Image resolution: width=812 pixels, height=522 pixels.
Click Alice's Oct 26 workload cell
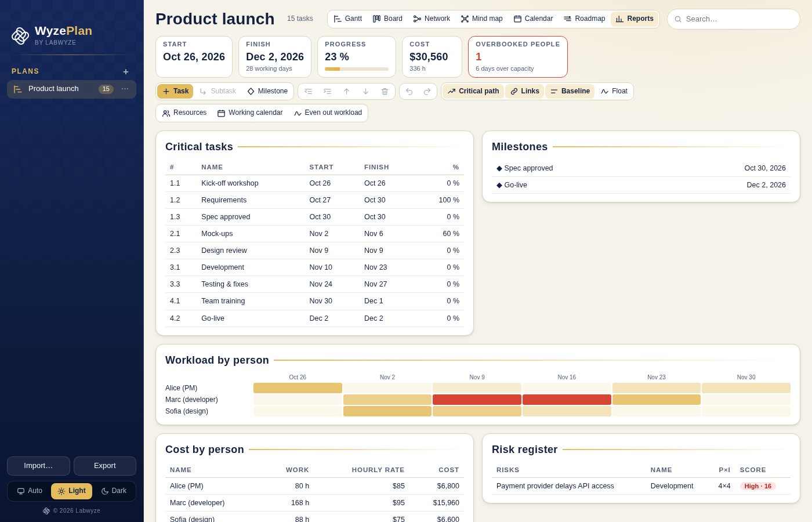(x=298, y=388)
